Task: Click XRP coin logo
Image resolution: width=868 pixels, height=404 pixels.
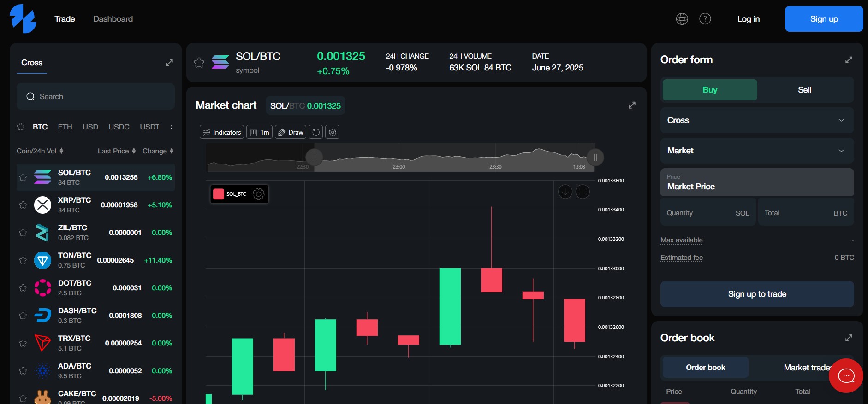Action: [x=42, y=205]
